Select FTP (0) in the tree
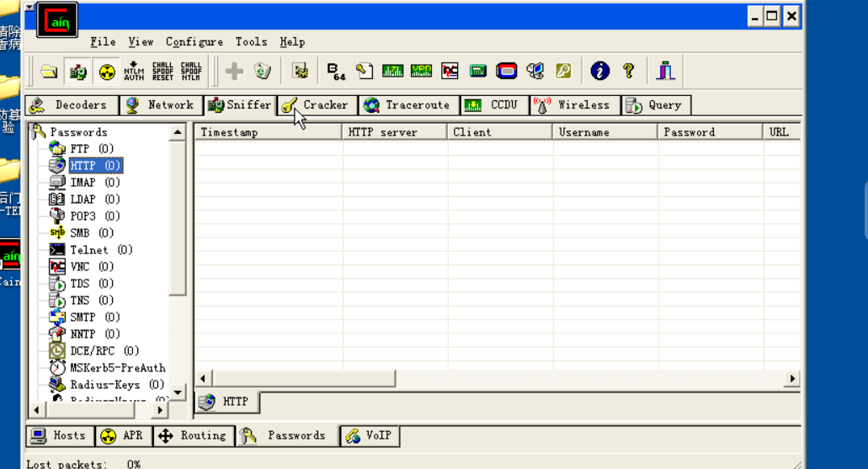Image resolution: width=868 pixels, height=469 pixels. point(92,149)
